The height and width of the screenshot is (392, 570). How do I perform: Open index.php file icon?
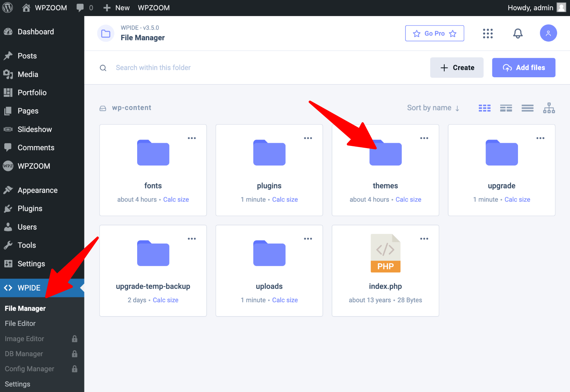(x=385, y=253)
